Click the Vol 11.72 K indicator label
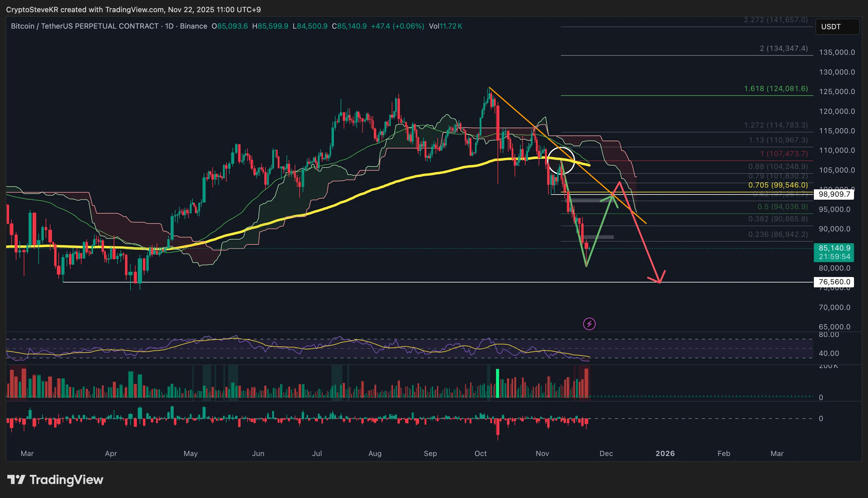 click(x=445, y=26)
